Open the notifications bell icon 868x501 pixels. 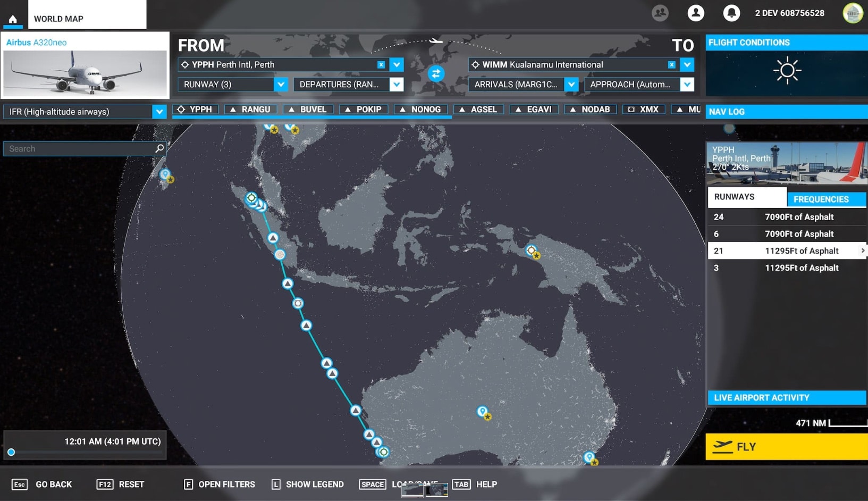pos(731,13)
